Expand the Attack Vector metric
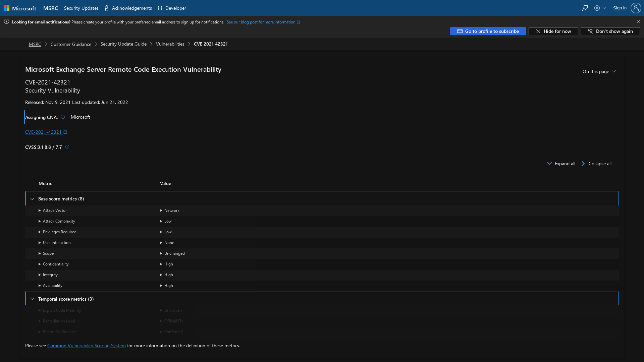644x362 pixels. [x=53, y=210]
